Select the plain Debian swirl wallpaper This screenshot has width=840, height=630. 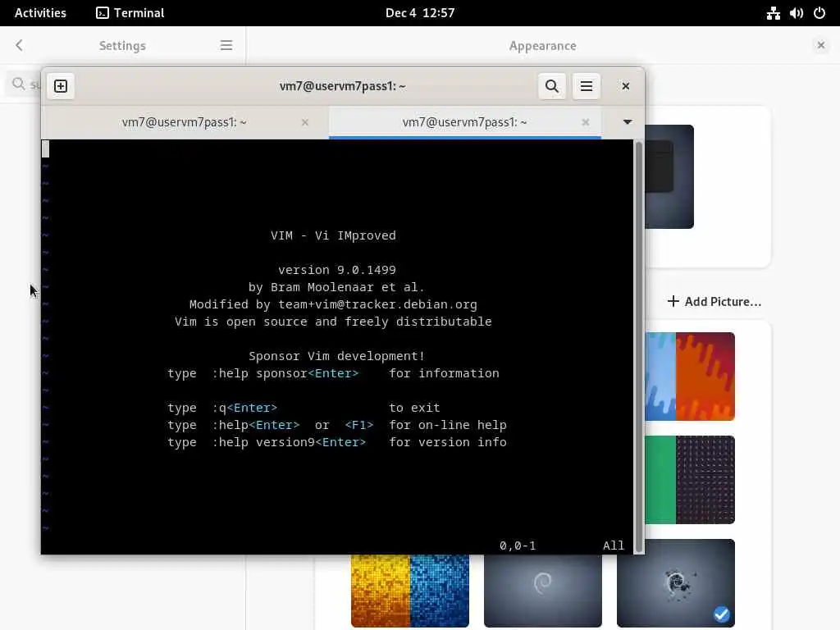point(543,591)
